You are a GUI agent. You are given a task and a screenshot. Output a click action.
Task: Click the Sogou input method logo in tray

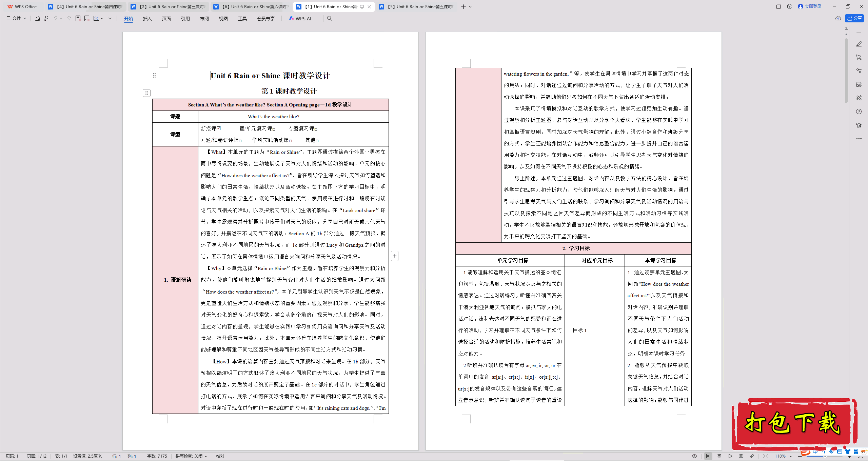point(806,452)
